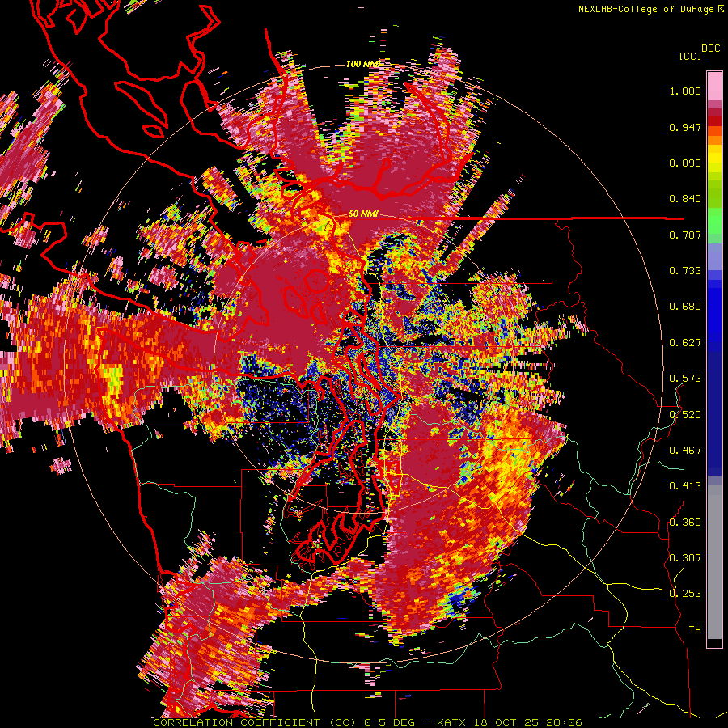Click the 0.733 value on the color scale

685,271
